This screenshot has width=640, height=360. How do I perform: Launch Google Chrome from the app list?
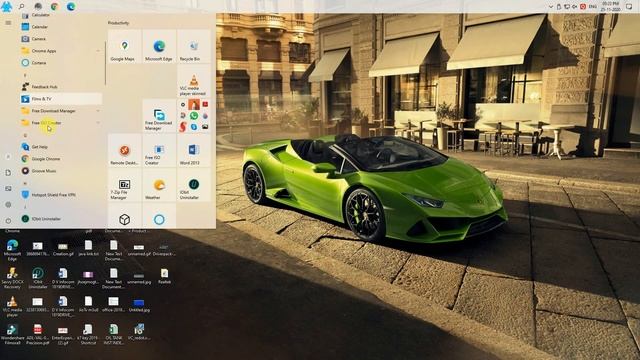click(x=61, y=159)
